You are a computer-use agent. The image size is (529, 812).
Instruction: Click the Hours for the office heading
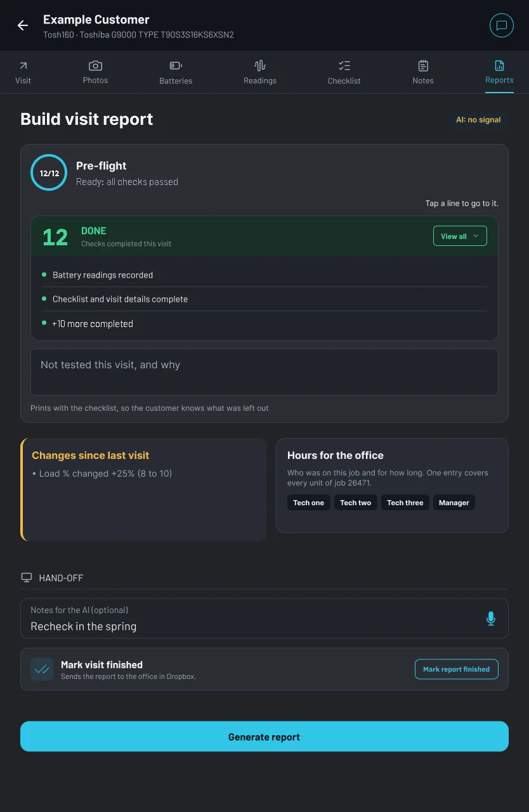[x=336, y=455]
